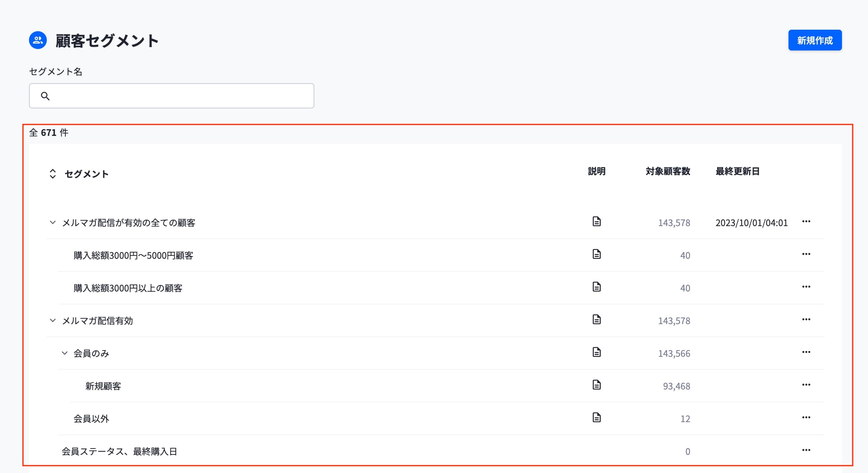Show description for メルマガ配信有効 row
868x473 pixels.
pyautogui.click(x=596, y=320)
